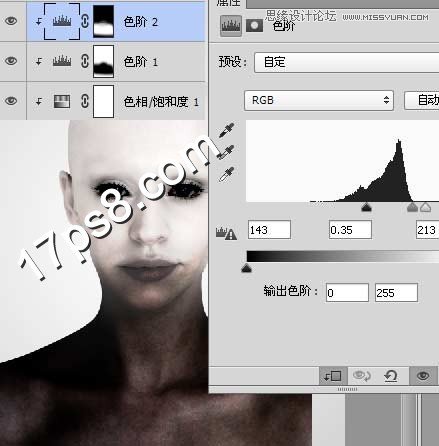439x446 pixels.
Task: Pick the gray point eyedropper
Action: 226,152
